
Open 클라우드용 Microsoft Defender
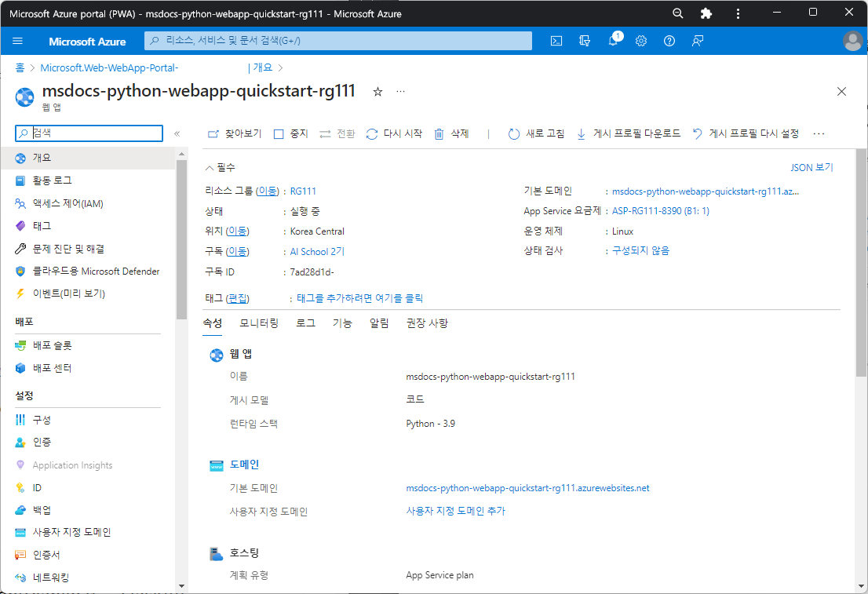[88, 271]
